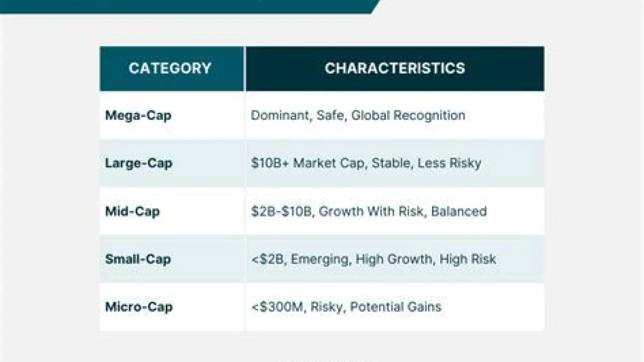Click the "$2B-$10B" range text
Viewport: 644px width, 362px height.
[281, 211]
